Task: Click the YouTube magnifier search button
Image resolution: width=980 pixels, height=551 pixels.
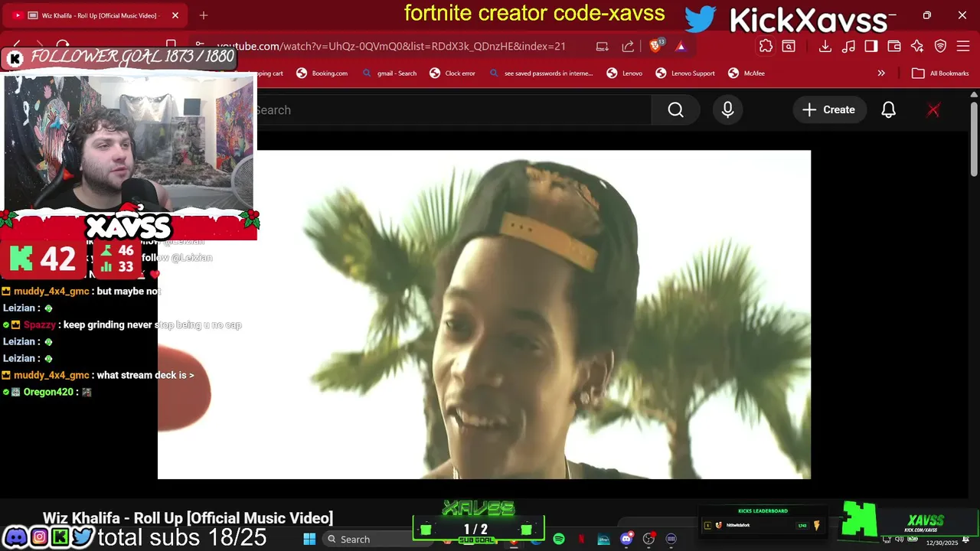Action: [x=675, y=110]
